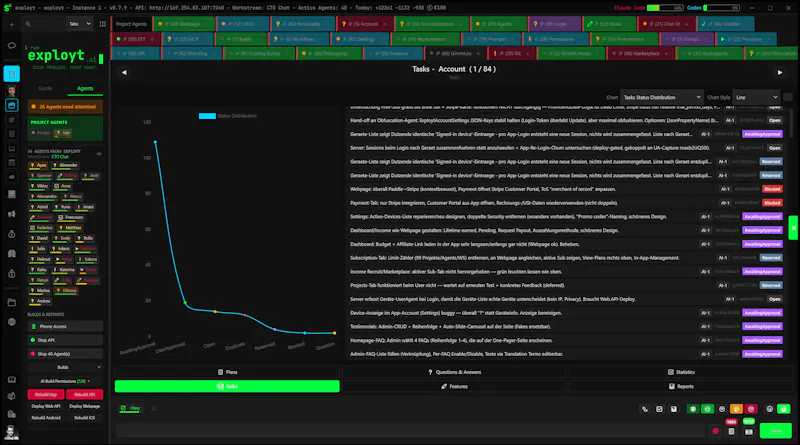The height and width of the screenshot is (445, 800).
Task: Open the Marketplace workstream tab
Action: point(638,53)
